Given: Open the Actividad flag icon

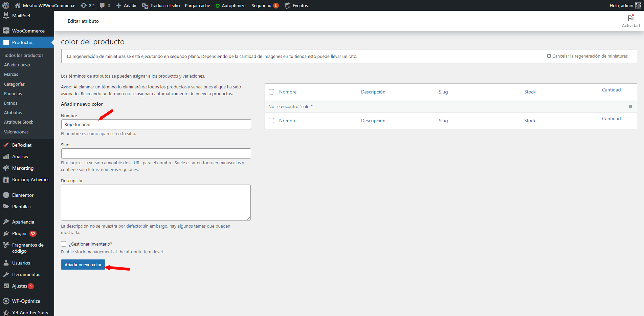Looking at the screenshot, I should (631, 18).
